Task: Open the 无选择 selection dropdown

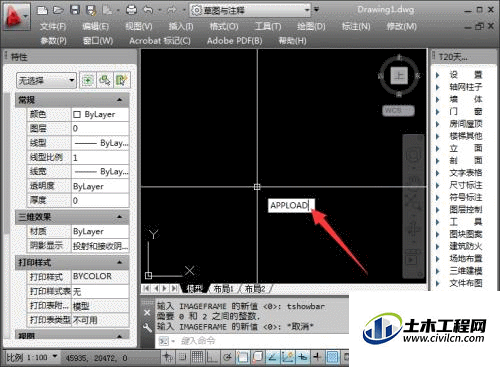Action: point(46,80)
